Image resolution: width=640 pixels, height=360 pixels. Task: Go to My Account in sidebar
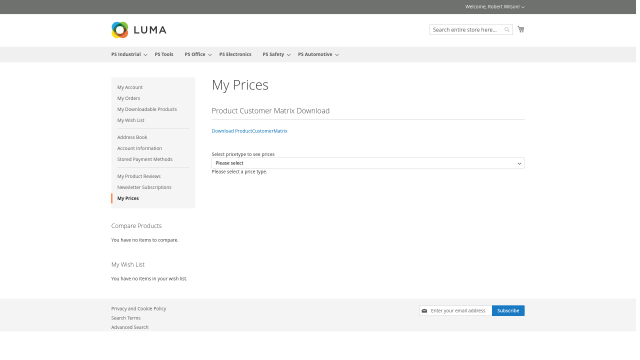[130, 87]
